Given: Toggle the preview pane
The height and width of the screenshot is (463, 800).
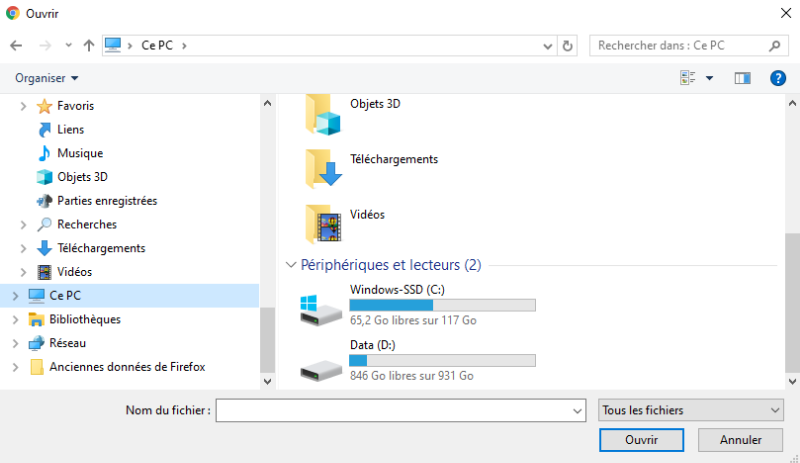Looking at the screenshot, I should click(x=742, y=78).
